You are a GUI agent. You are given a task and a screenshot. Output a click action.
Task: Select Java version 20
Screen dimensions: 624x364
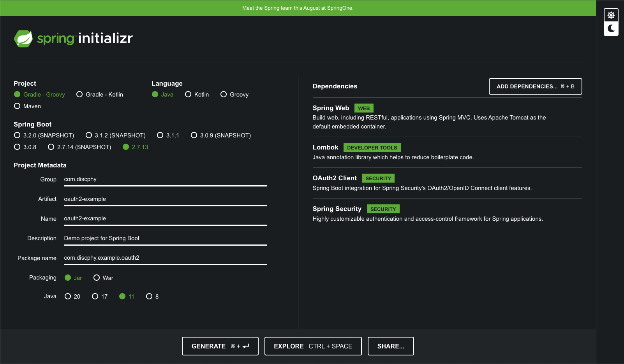[x=72, y=297]
